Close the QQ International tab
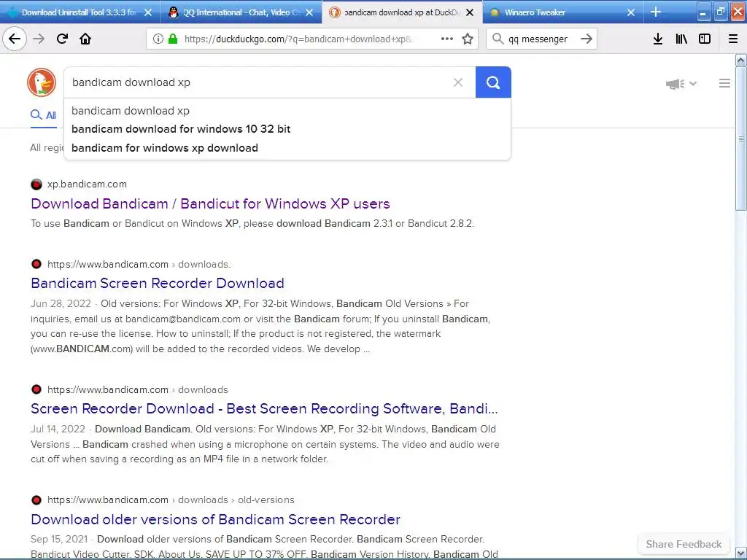This screenshot has height=560, width=747. pyautogui.click(x=309, y=12)
